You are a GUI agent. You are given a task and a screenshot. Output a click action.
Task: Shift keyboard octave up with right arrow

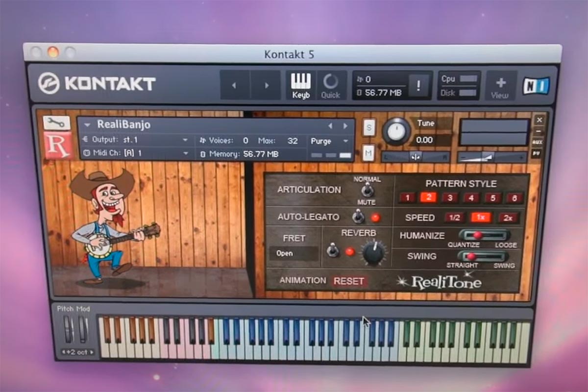click(92, 352)
